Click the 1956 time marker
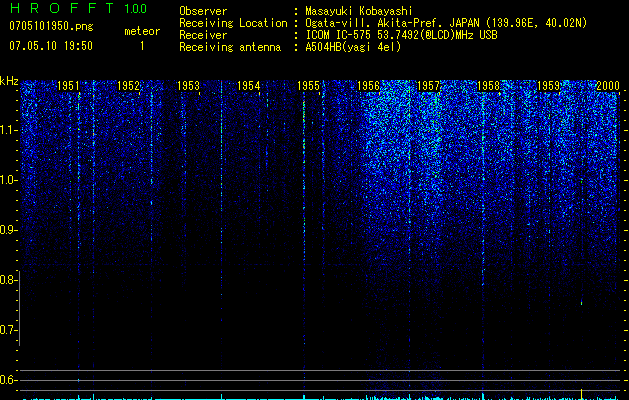 [368, 85]
